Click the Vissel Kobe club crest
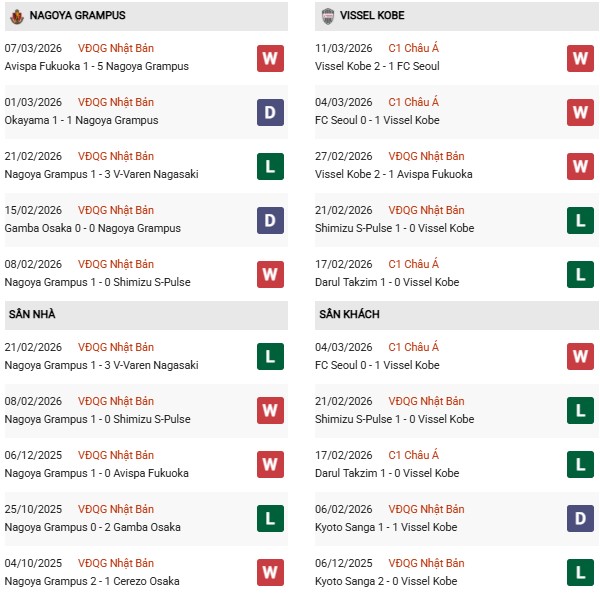The height and width of the screenshot is (596, 600). pos(329,16)
